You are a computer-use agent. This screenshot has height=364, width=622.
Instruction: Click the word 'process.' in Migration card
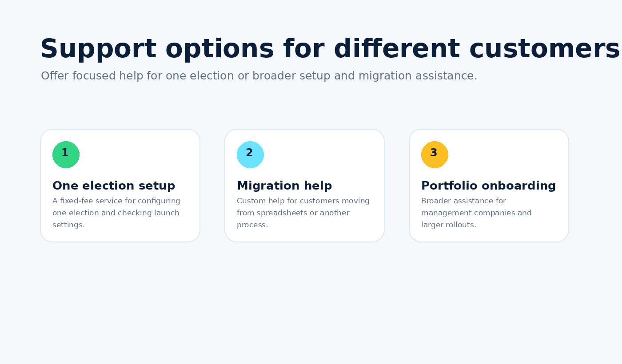click(252, 225)
